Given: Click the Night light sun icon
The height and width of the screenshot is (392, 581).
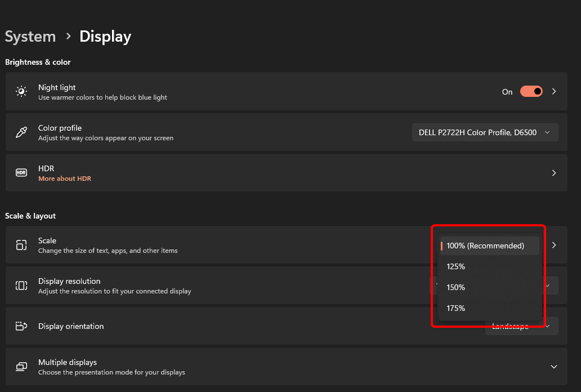Looking at the screenshot, I should click(21, 91).
